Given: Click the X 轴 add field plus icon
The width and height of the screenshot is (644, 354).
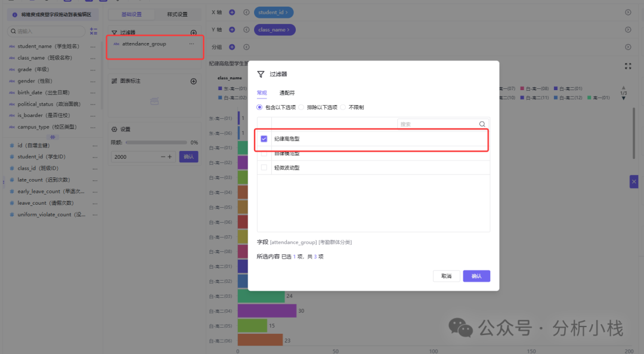Looking at the screenshot, I should [x=232, y=13].
